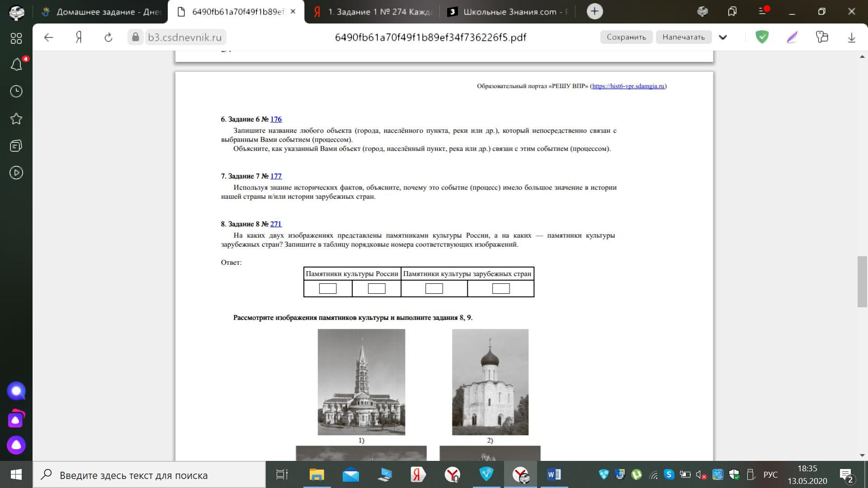
Task: Click first answer box under зарубежных стран
Action: [x=434, y=288]
